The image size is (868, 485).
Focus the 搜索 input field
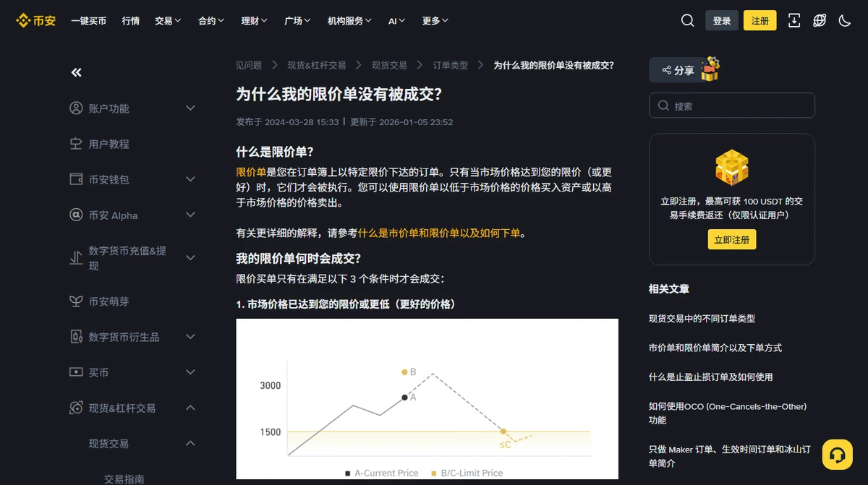732,106
